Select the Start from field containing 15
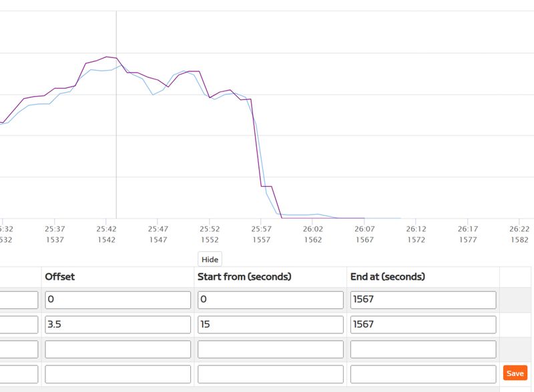Image resolution: width=534 pixels, height=392 pixels. (x=270, y=325)
